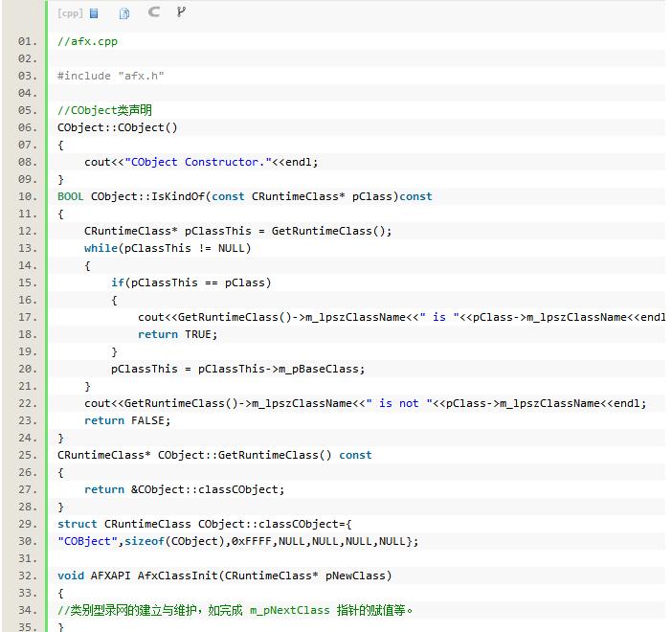The width and height of the screenshot is (672, 632).
Task: Click line number 22.
Action: tap(28, 403)
